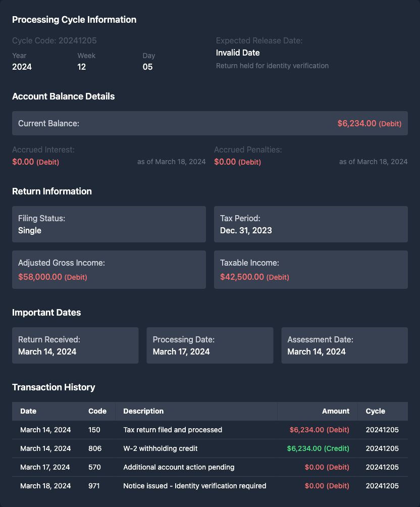Click the Date column header
The width and height of the screenshot is (420, 507).
tap(28, 411)
